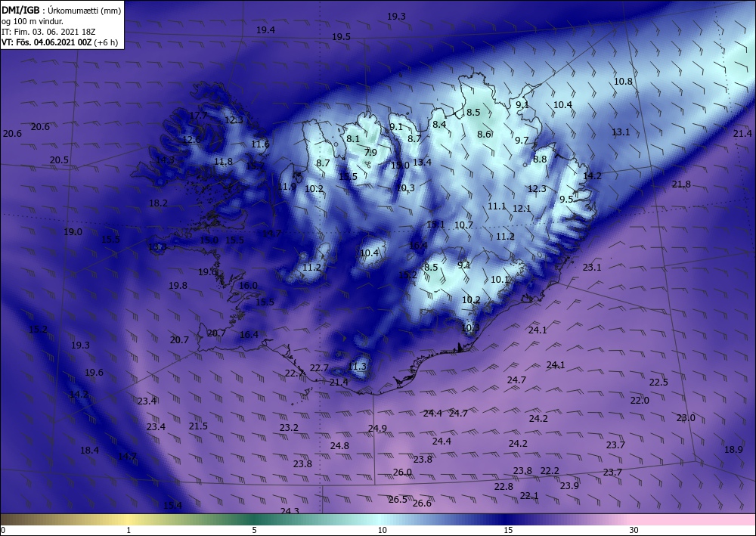Click the value '24.9' on the map
Screen dimensions: 756x536
(377, 429)
